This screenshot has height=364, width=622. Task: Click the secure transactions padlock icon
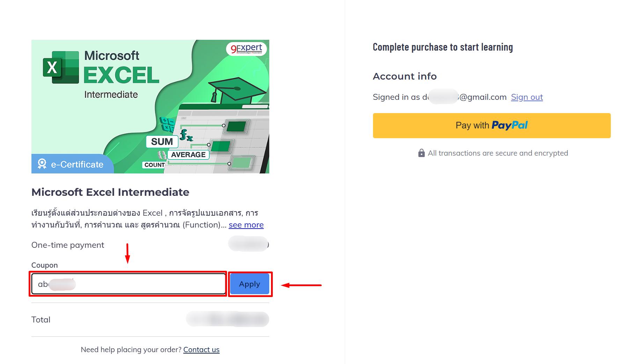click(421, 153)
